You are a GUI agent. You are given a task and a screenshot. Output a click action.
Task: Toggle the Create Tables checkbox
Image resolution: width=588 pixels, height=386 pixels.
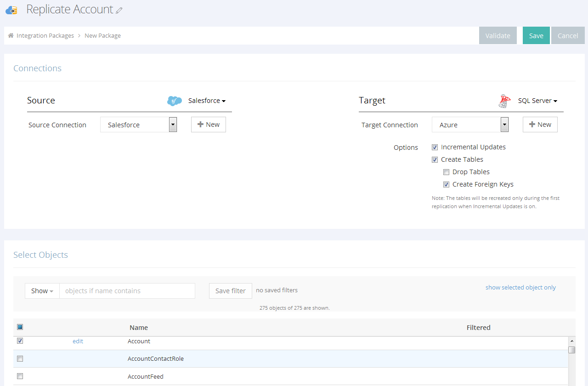point(435,160)
